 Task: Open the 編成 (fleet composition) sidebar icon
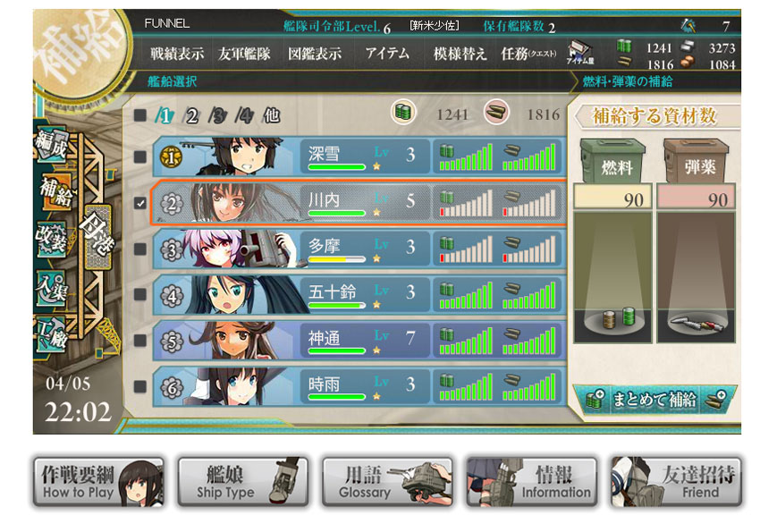51,144
